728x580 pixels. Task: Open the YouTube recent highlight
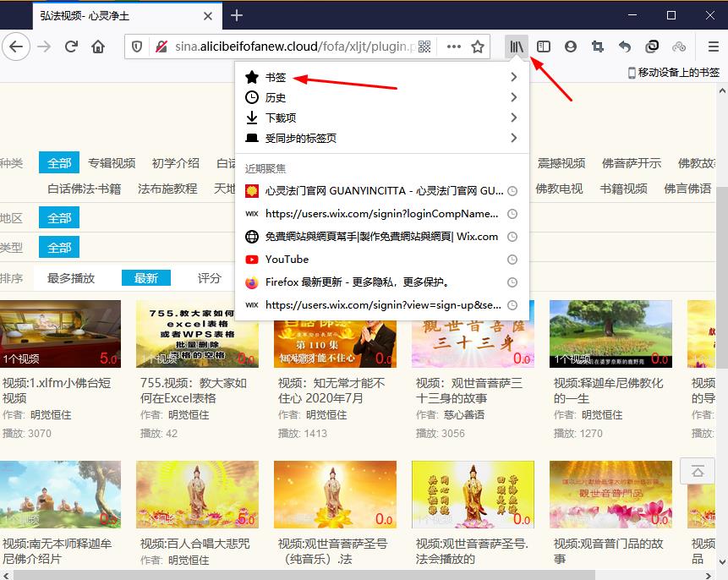coord(381,259)
